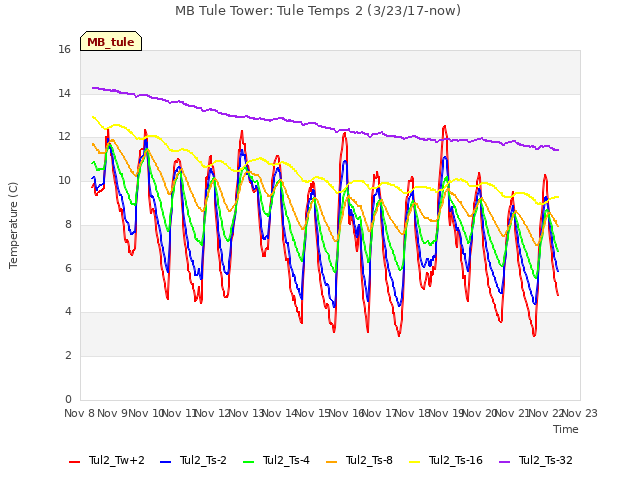Select the Tul2_Tw+2 legend label
The width and height of the screenshot is (640, 480).
click(x=117, y=460)
